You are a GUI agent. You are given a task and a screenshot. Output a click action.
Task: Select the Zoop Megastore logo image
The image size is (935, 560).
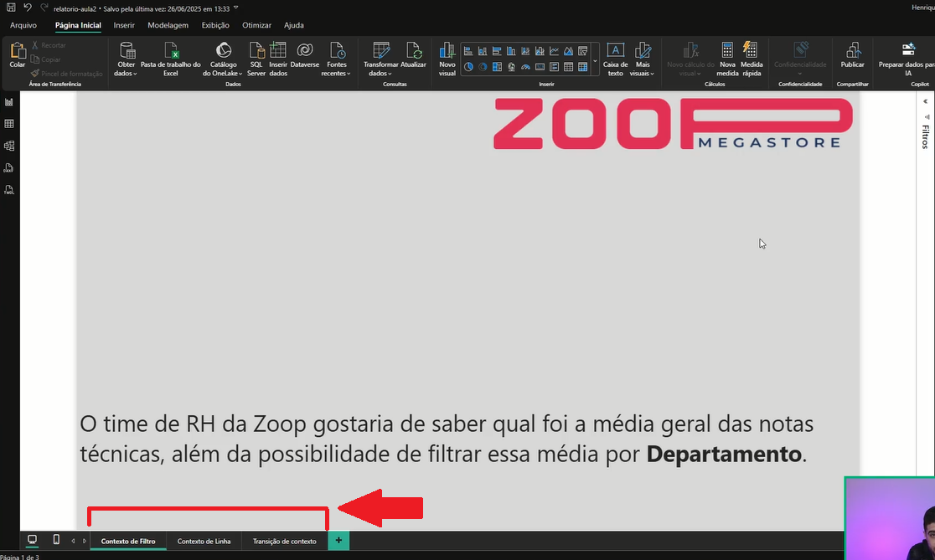pyautogui.click(x=674, y=123)
